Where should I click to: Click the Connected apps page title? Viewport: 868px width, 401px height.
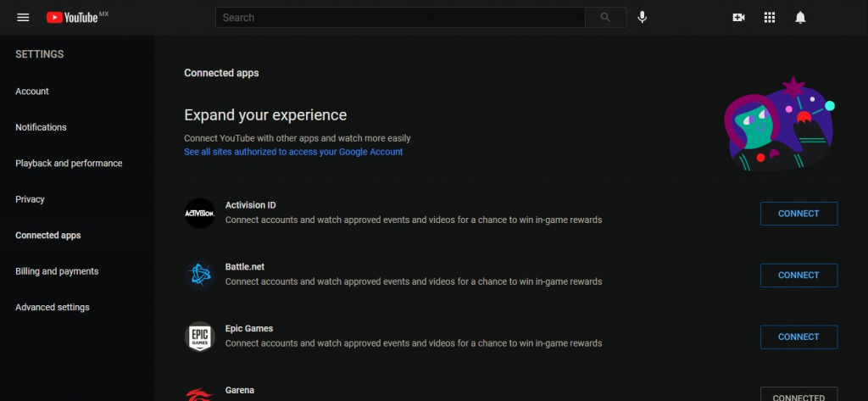(x=221, y=73)
